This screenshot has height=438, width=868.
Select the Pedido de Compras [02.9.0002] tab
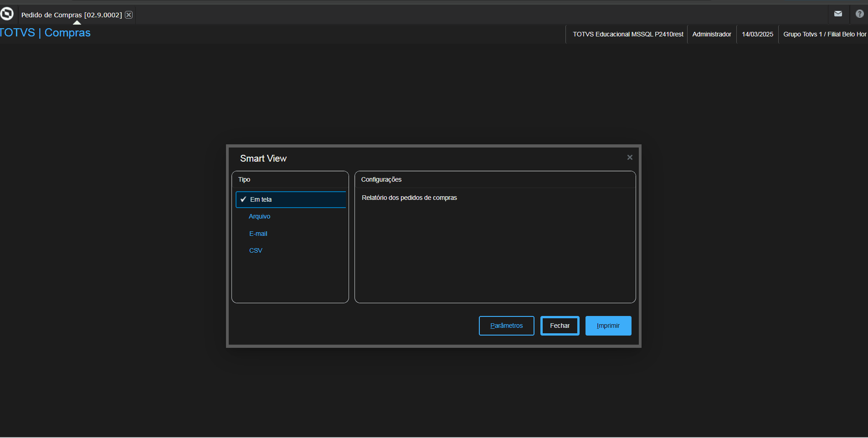pyautogui.click(x=72, y=15)
